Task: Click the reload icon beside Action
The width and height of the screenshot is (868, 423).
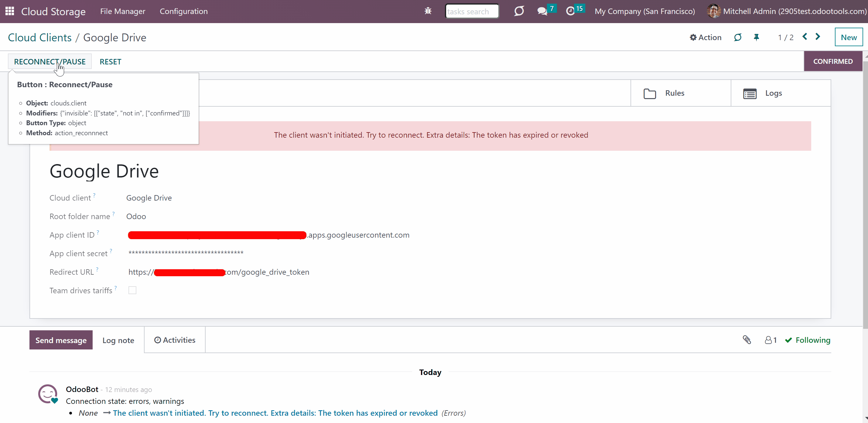Action: tap(738, 37)
